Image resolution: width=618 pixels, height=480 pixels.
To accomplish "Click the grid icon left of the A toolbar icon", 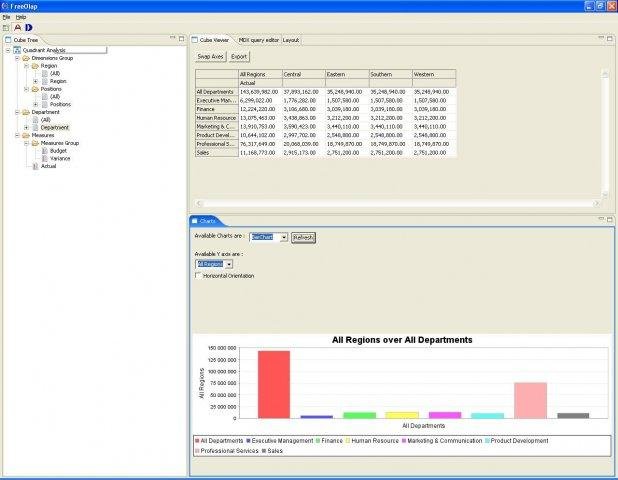I will 6,28.
